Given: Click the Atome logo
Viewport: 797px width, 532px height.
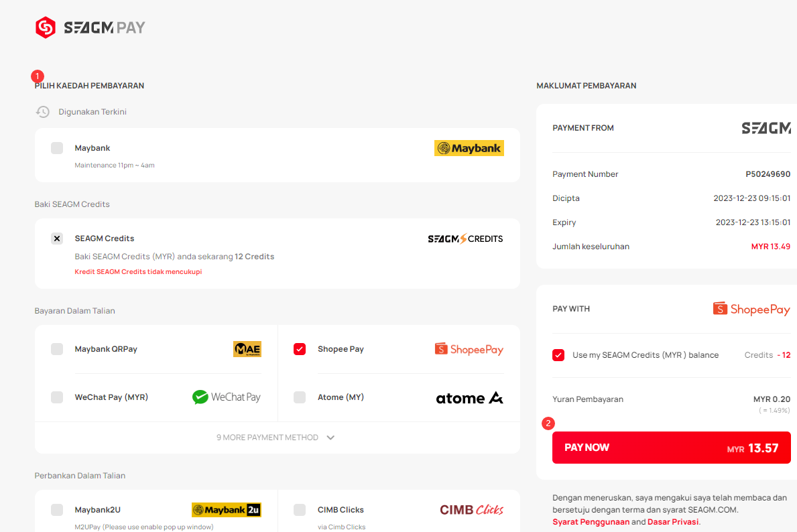Looking at the screenshot, I should [x=469, y=398].
